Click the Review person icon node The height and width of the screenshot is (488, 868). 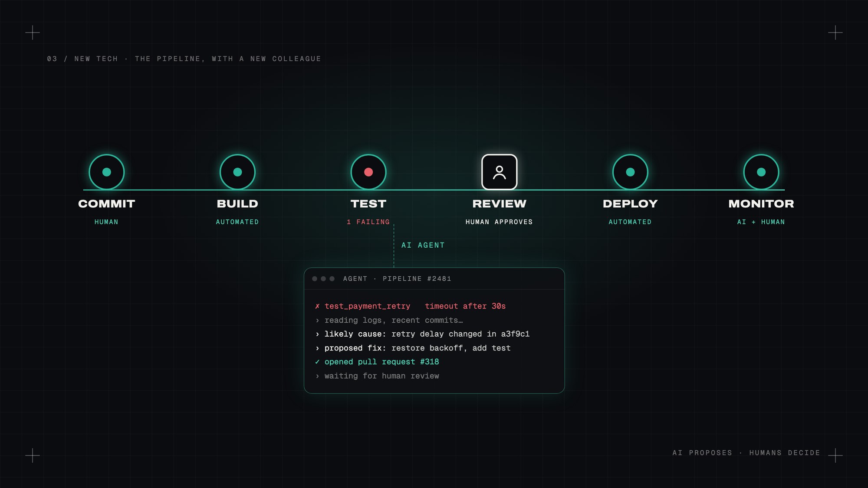(500, 172)
